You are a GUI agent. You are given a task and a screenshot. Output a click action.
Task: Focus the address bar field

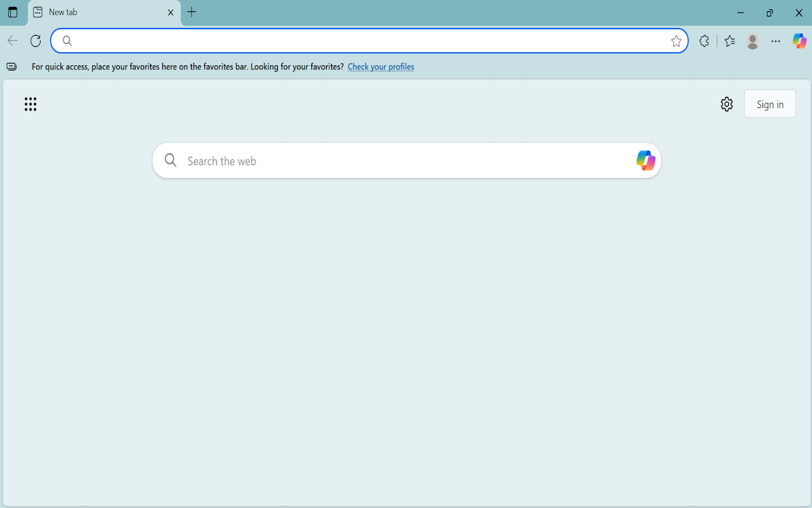coord(369,41)
